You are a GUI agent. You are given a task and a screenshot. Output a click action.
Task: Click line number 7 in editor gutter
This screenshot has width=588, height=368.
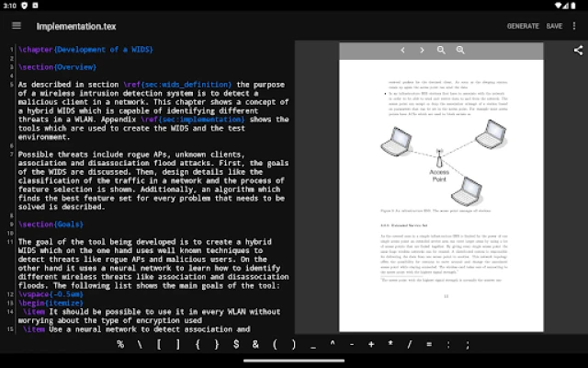[12, 155]
